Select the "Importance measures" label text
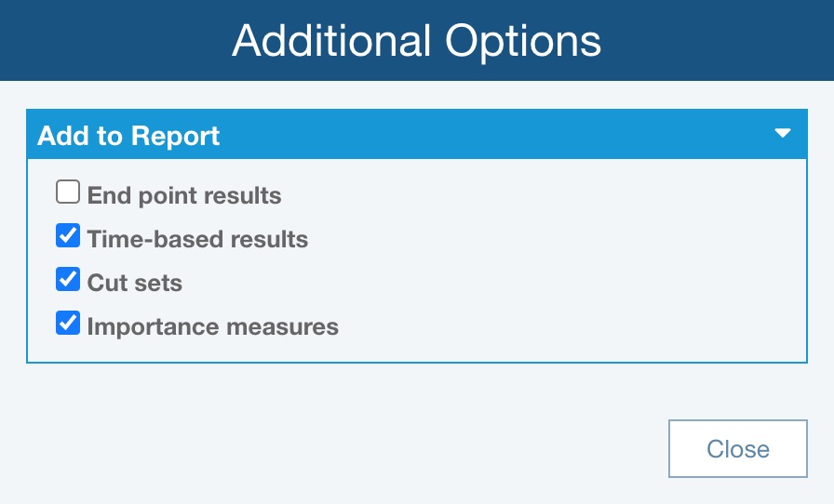Screen dimensions: 834x504 pyautogui.click(x=212, y=326)
